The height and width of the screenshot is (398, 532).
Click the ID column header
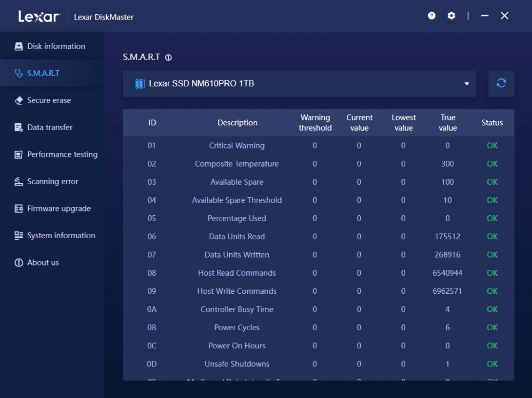pyautogui.click(x=152, y=123)
